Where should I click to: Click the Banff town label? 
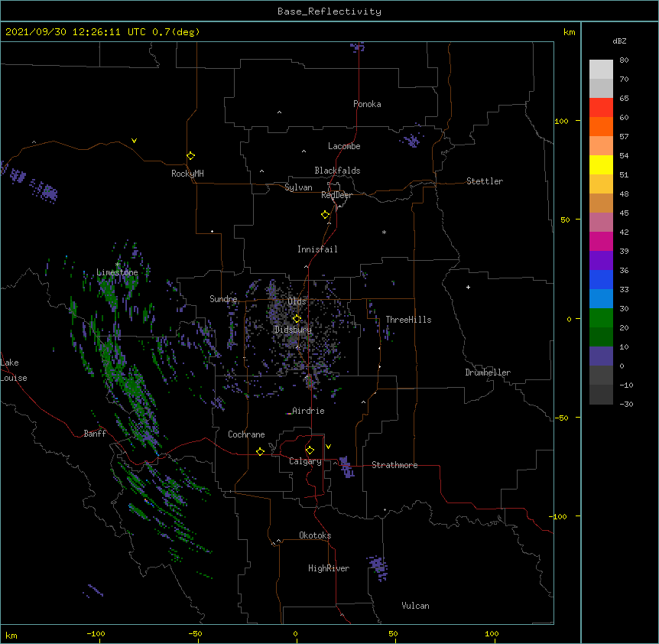(95, 434)
